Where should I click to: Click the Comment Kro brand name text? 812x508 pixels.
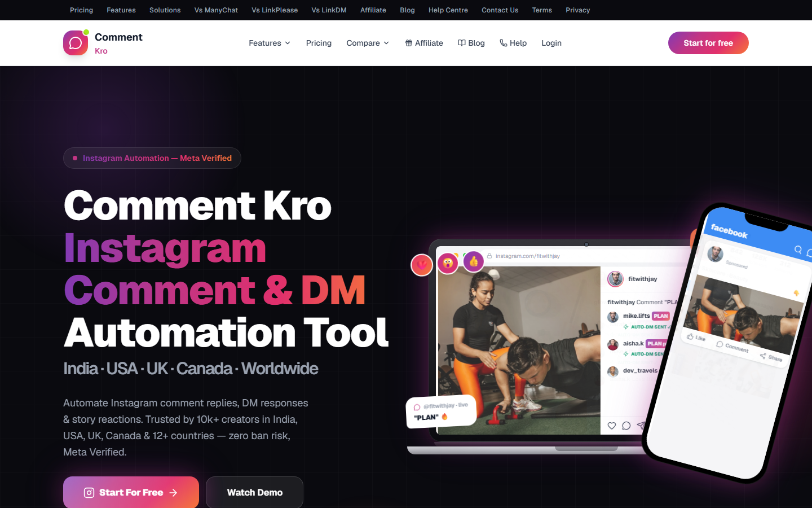(x=118, y=43)
